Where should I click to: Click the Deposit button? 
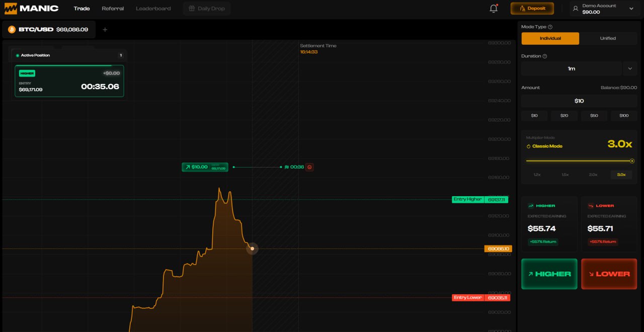[532, 9]
